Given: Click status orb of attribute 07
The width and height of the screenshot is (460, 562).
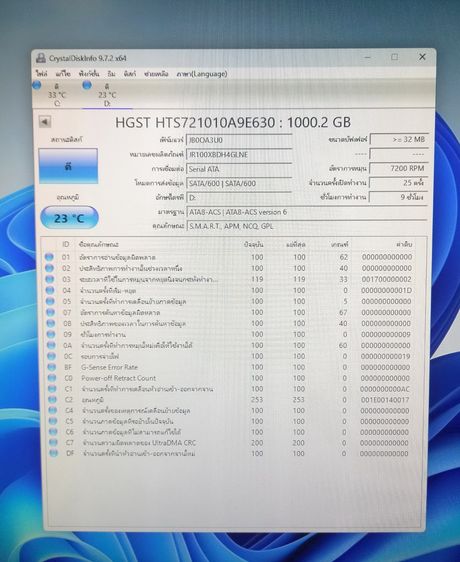Looking at the screenshot, I should point(51,312).
